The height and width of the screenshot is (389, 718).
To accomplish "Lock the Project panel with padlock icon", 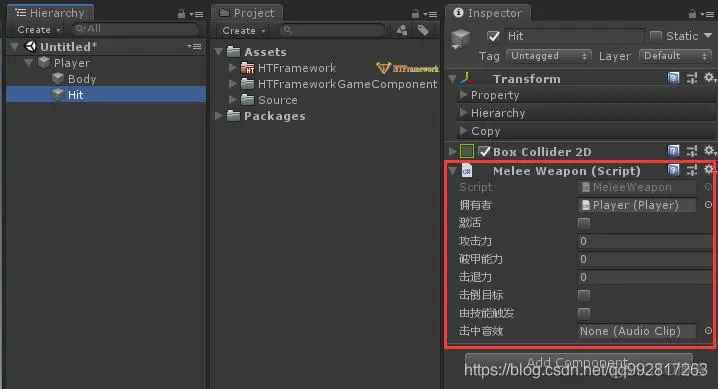I will click(415, 14).
